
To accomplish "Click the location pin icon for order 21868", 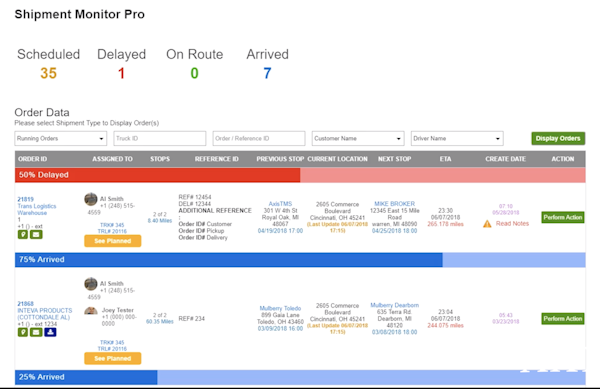I will tap(23, 332).
